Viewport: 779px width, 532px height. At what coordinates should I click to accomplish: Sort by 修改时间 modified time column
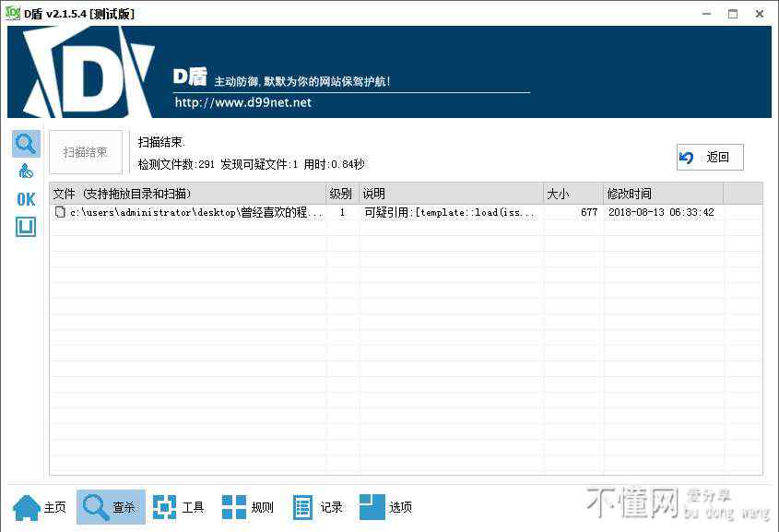pyautogui.click(x=662, y=194)
